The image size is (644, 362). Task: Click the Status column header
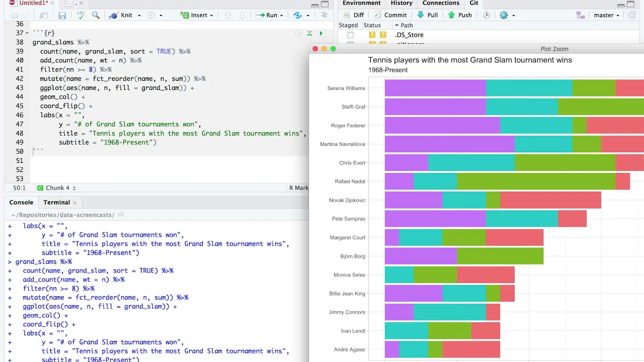(372, 25)
